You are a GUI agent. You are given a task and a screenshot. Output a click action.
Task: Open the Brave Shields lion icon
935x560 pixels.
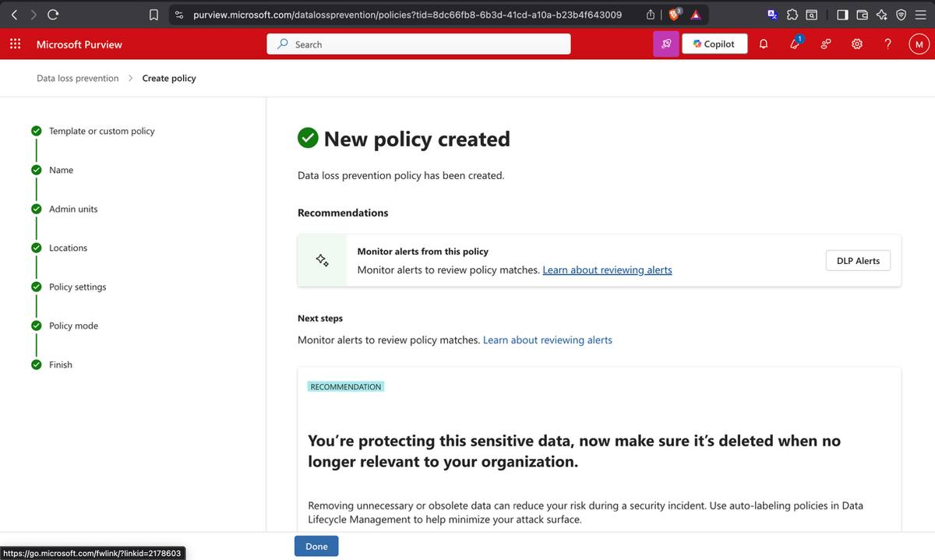point(676,14)
